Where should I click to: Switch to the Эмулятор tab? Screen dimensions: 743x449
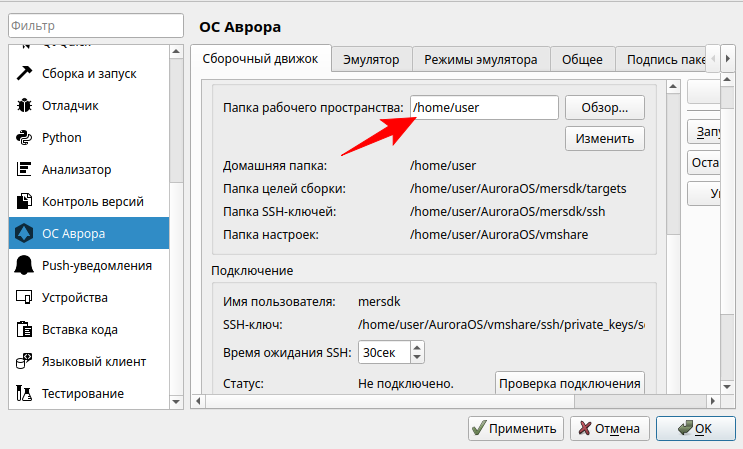tap(371, 60)
